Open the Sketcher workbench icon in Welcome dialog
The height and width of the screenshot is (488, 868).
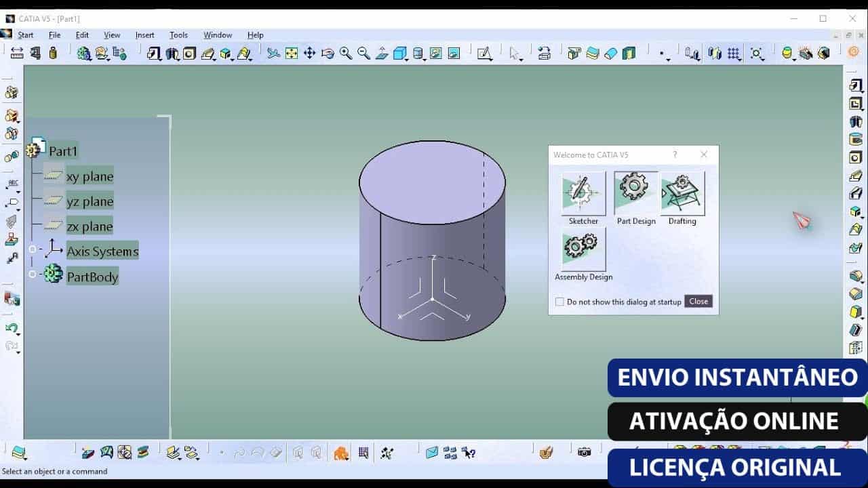583,193
